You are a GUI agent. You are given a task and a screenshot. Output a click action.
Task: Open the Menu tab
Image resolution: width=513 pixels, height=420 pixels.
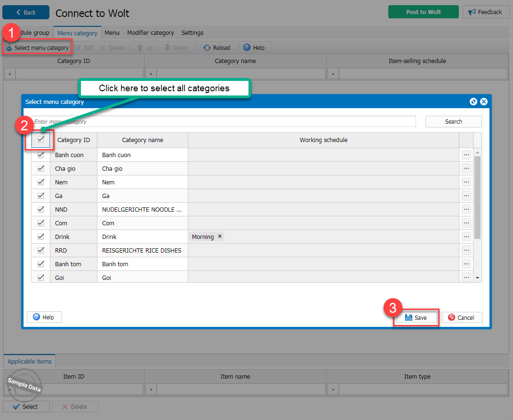point(112,32)
